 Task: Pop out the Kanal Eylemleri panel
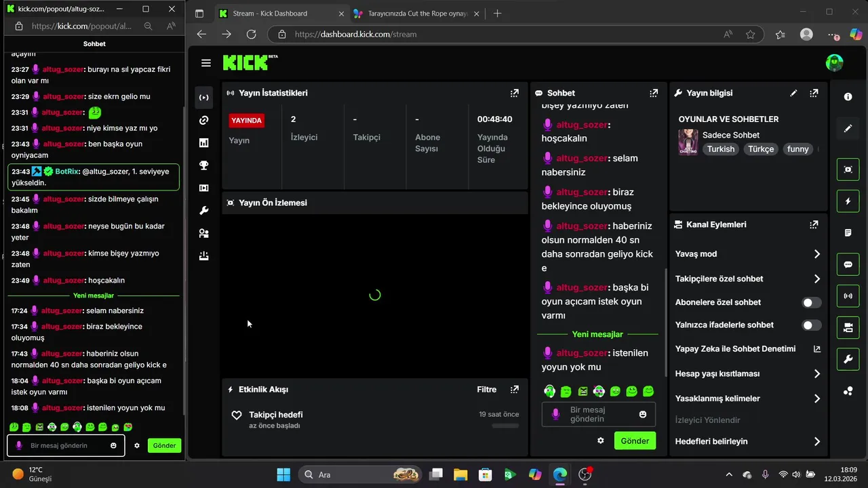[814, 224]
